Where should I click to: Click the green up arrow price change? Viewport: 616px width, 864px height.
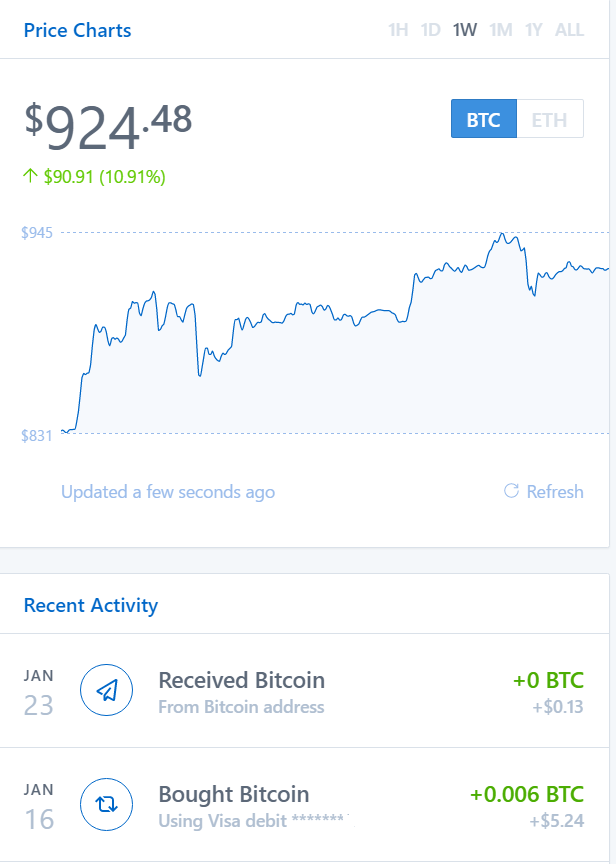point(30,177)
